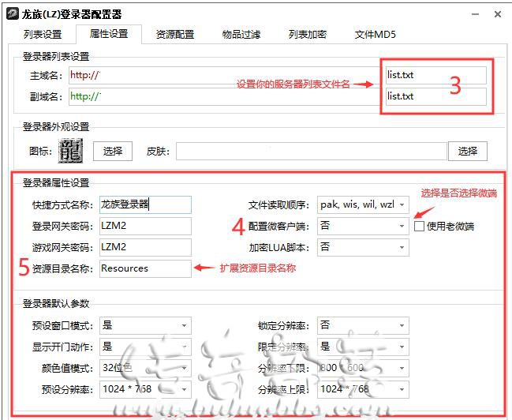Select the 属性设置 tab
Viewport: 512px width, 420px height.
109,34
